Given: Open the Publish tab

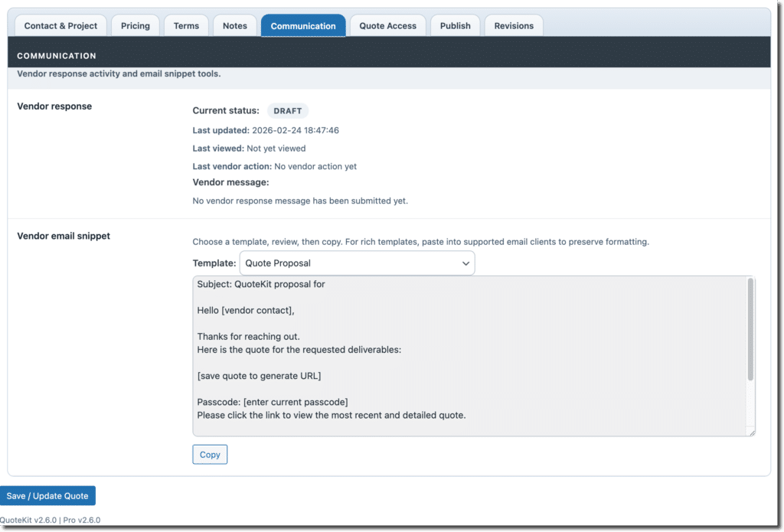Looking at the screenshot, I should point(456,26).
